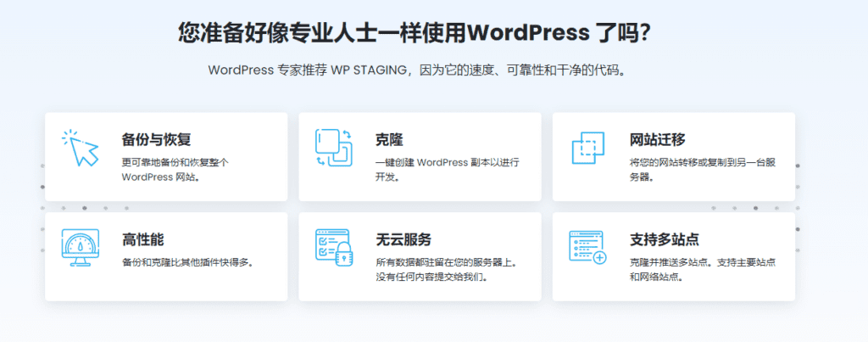Click the dashed squares icon beside 网站迁移
Screen dimensions: 868x342
click(587, 148)
